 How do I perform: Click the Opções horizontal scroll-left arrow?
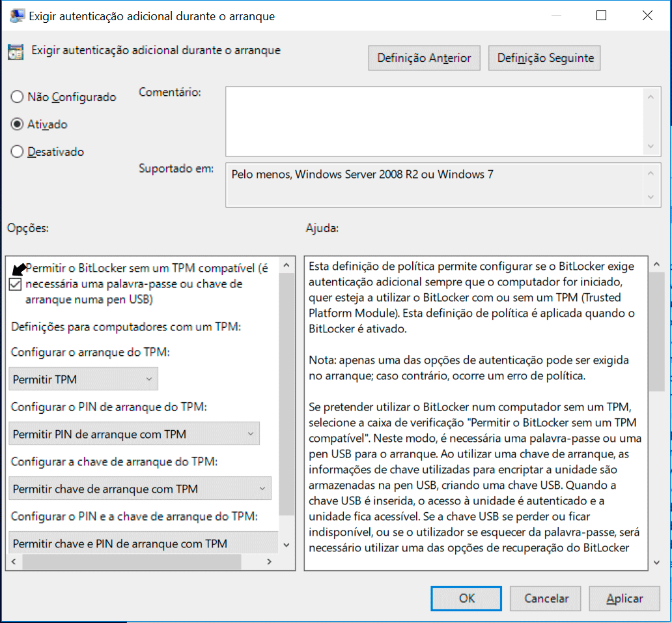point(14,561)
